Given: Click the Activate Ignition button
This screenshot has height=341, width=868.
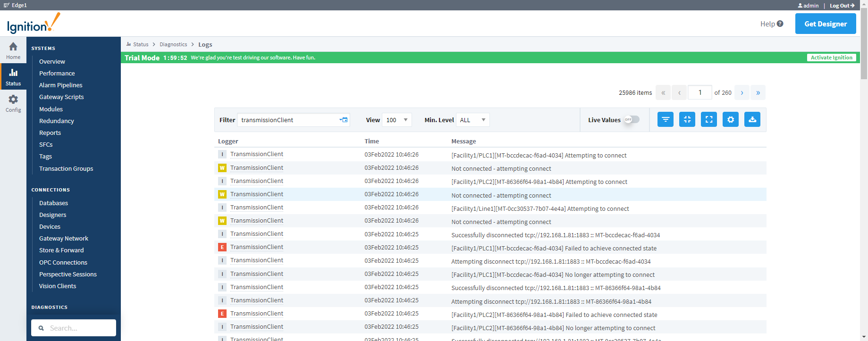Looking at the screenshot, I should tap(832, 58).
